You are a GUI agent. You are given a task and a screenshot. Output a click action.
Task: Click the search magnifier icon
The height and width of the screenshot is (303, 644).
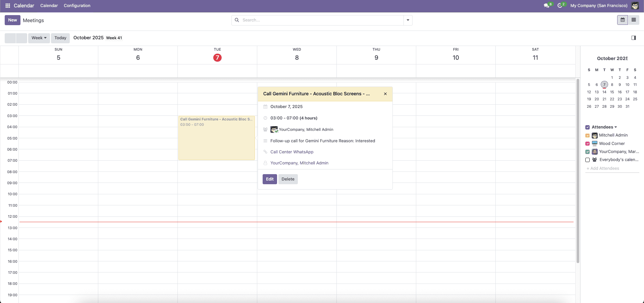237,20
